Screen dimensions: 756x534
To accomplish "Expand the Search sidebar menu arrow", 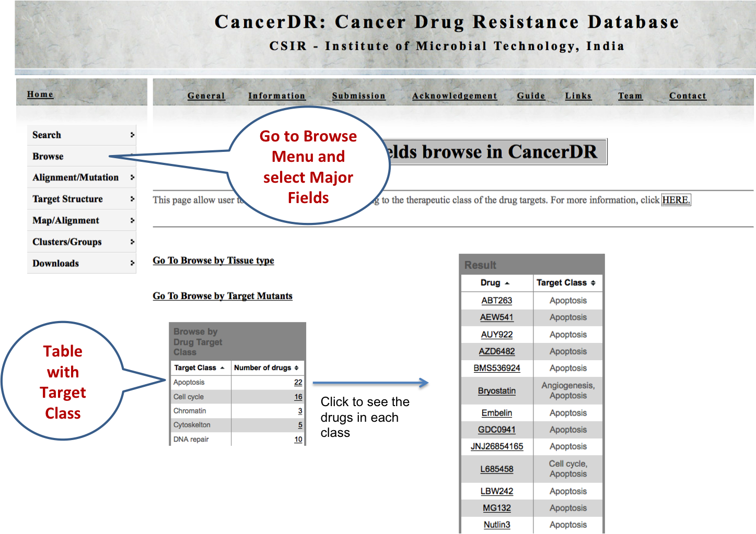I will [132, 135].
